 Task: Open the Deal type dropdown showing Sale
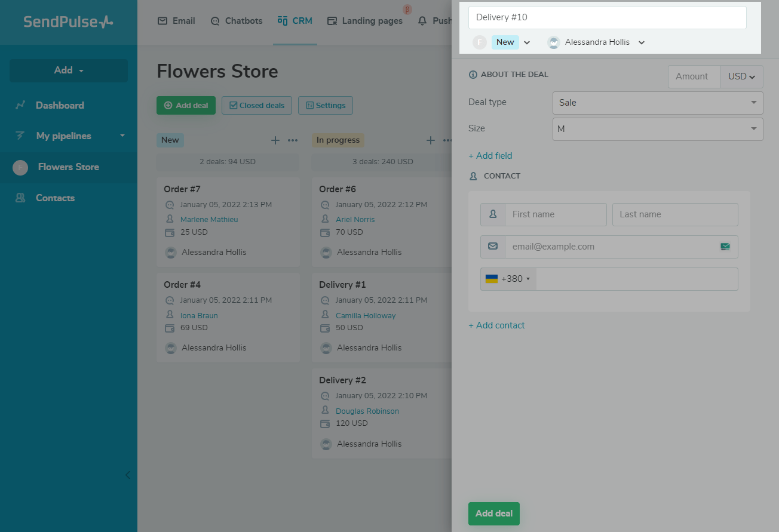point(657,103)
